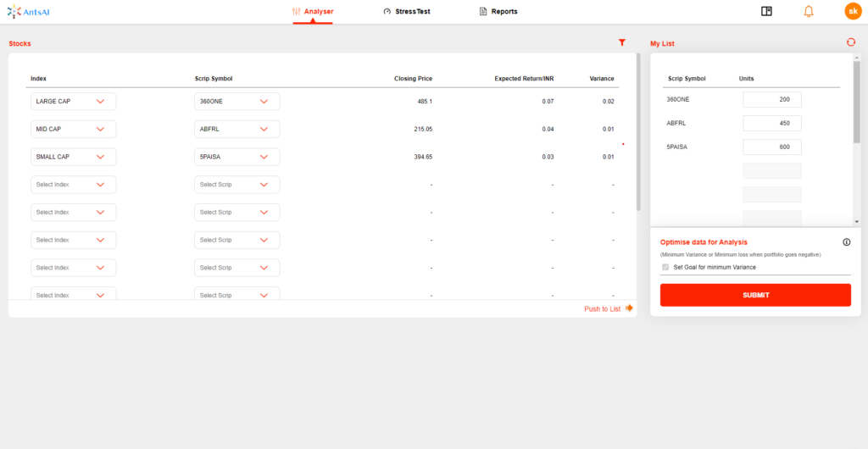Open the ABFRL scrip dropdown
This screenshot has height=449, width=868.
click(237, 130)
